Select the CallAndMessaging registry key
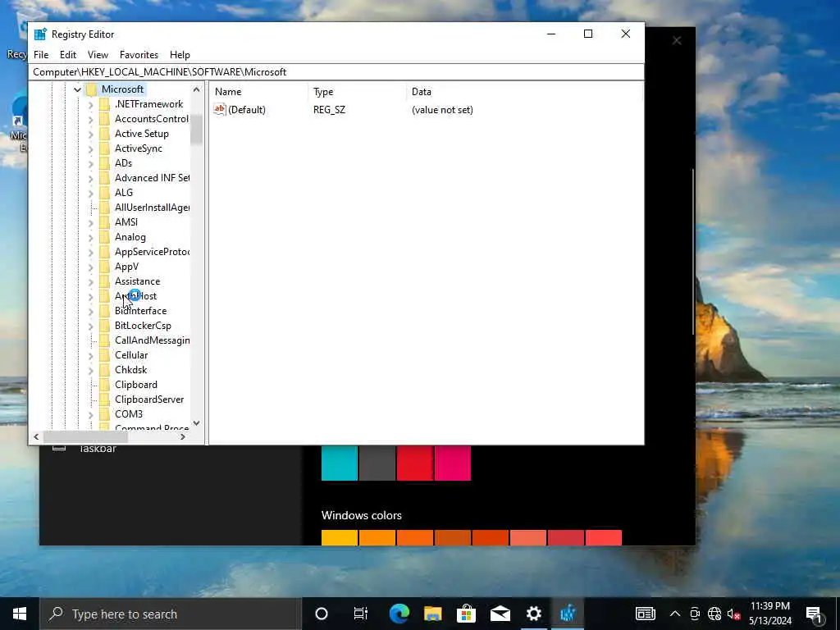The height and width of the screenshot is (630, 840). 152,340
